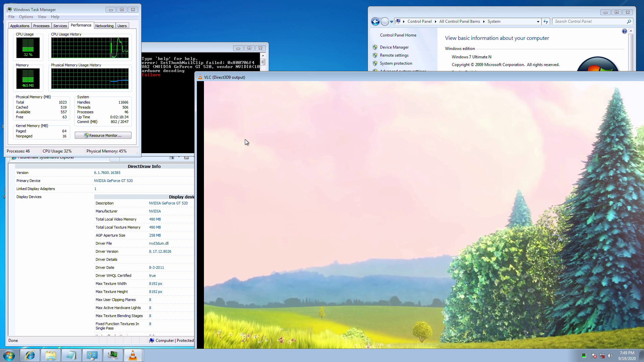Expand arrow after Control Panel breadcrumb
The image size is (644, 362).
pyautogui.click(x=435, y=21)
